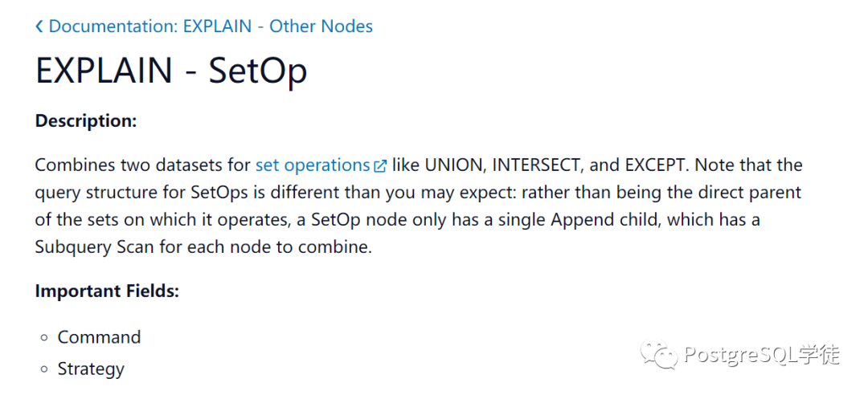The width and height of the screenshot is (868, 395).
Task: Click the EXPLAIN - SetOp page title
Action: (x=171, y=71)
